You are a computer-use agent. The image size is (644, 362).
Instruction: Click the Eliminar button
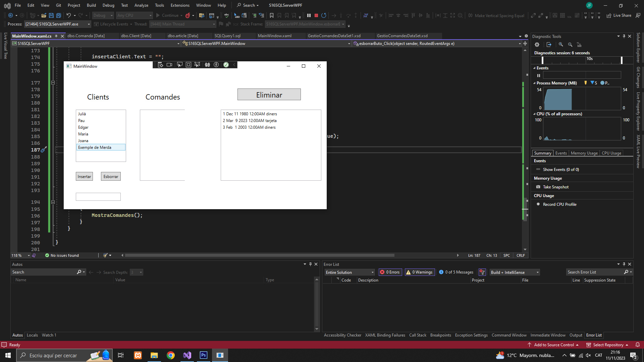coord(269,95)
